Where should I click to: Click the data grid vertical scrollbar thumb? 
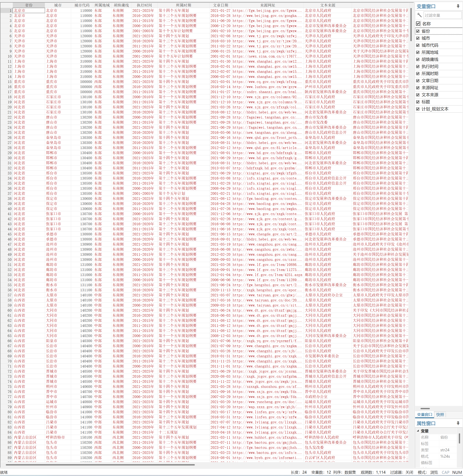click(x=411, y=24)
